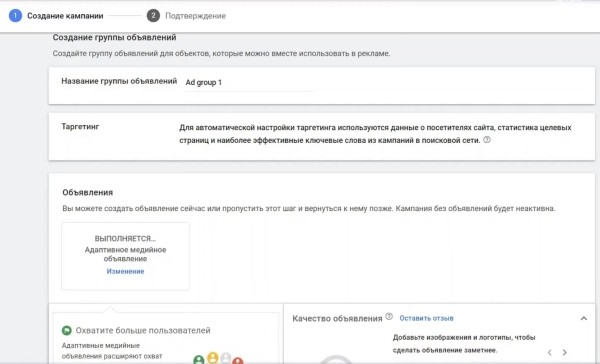Click the Оставить отзыв link
Viewport: 600px width, 364px height.
[x=426, y=318]
